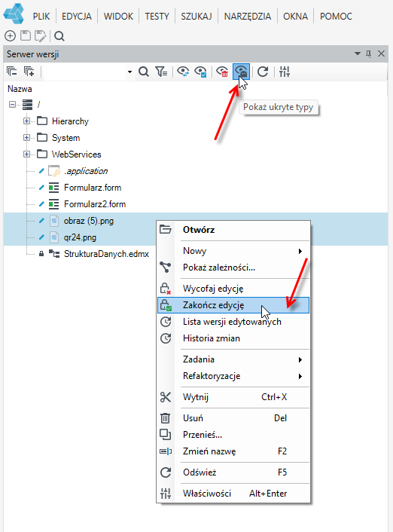Toggle Pokaż ukryte typy button

coord(241,72)
